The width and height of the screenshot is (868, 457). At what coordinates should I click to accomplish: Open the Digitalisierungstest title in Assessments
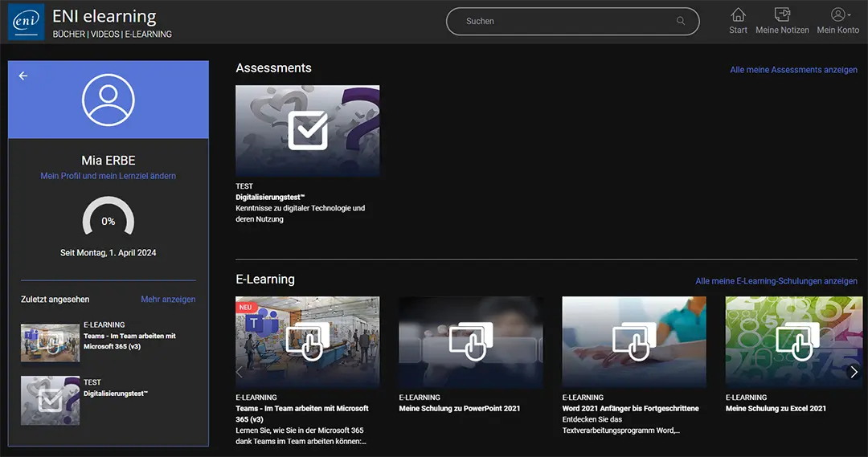[270, 197]
